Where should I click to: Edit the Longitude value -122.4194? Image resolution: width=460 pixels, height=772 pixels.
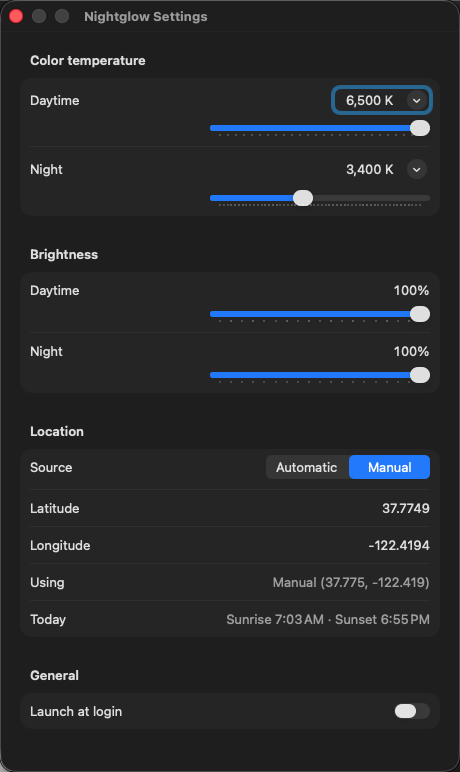coord(399,546)
